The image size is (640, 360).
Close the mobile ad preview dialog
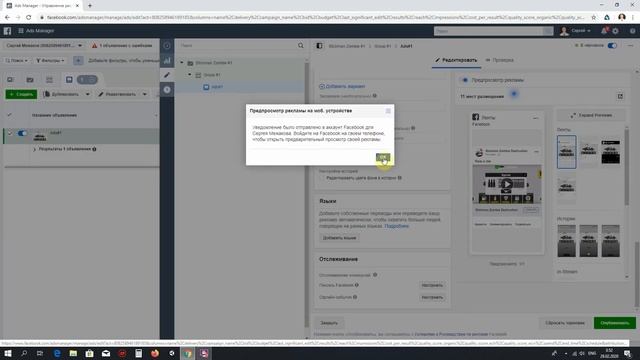388,111
